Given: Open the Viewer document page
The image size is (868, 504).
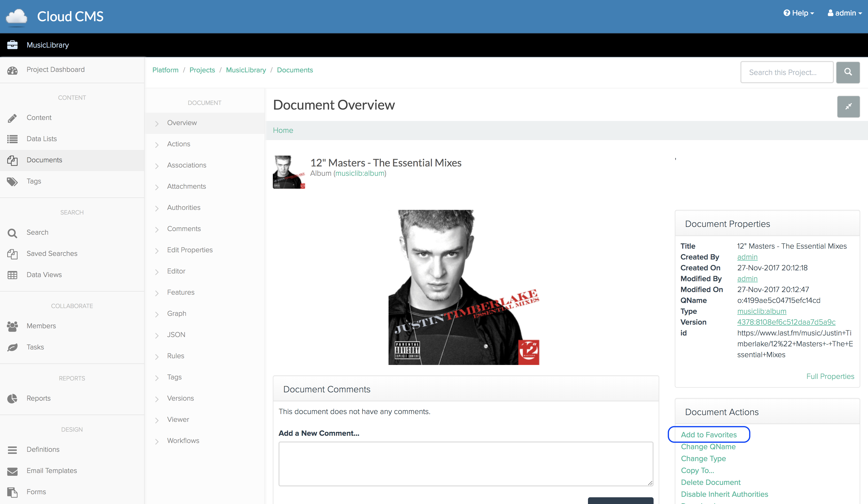Looking at the screenshot, I should pyautogui.click(x=178, y=419).
